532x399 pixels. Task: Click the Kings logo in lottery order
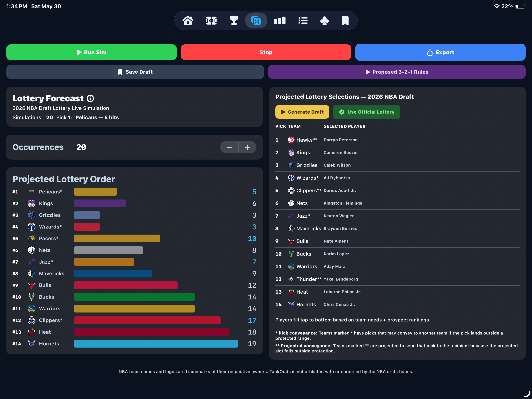(x=32, y=203)
